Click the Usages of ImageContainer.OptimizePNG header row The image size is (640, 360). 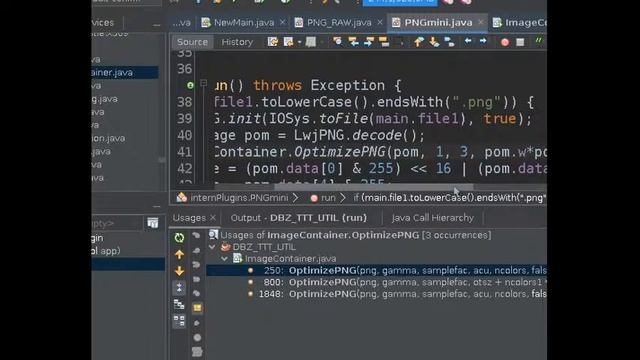click(x=350, y=235)
